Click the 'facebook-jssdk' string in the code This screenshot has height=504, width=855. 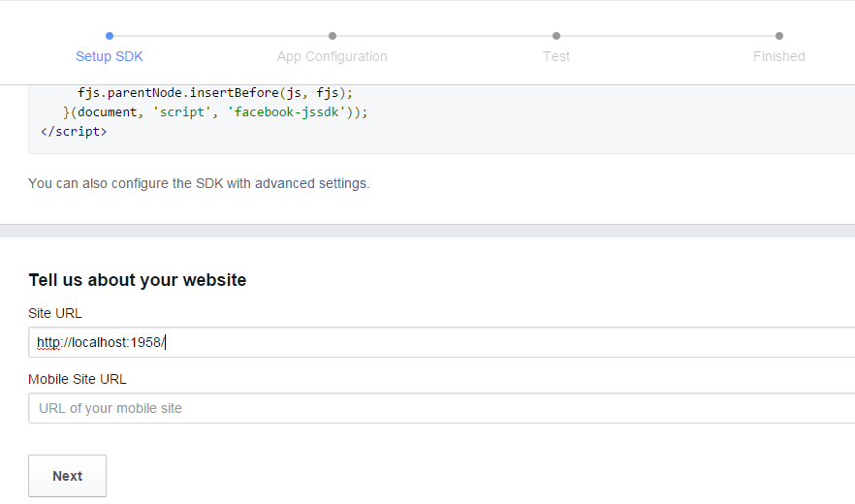coord(286,111)
